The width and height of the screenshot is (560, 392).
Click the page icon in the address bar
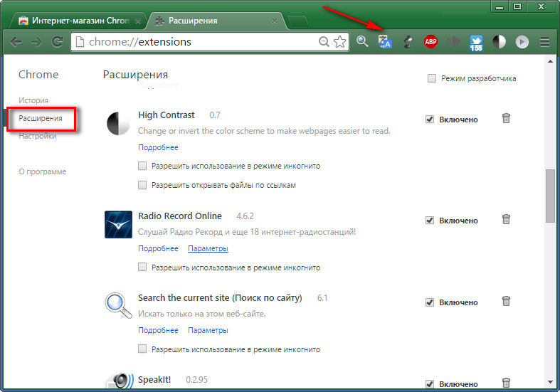[x=80, y=42]
